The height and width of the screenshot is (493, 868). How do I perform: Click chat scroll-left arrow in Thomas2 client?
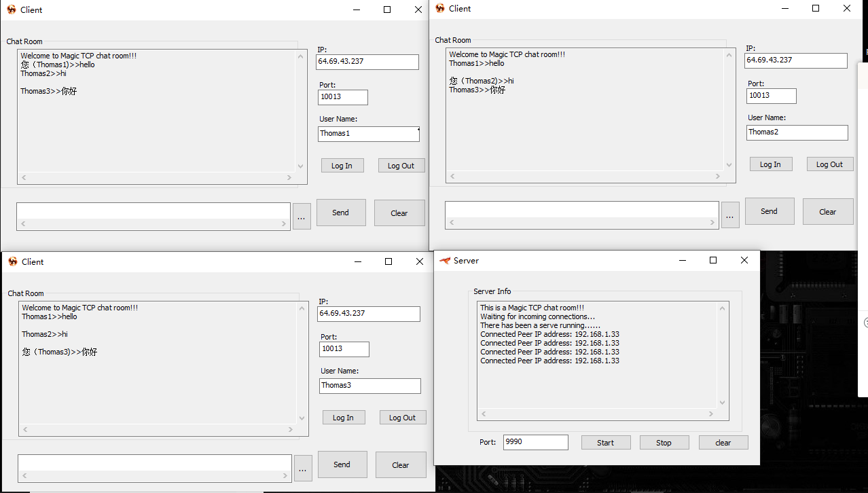(x=452, y=177)
